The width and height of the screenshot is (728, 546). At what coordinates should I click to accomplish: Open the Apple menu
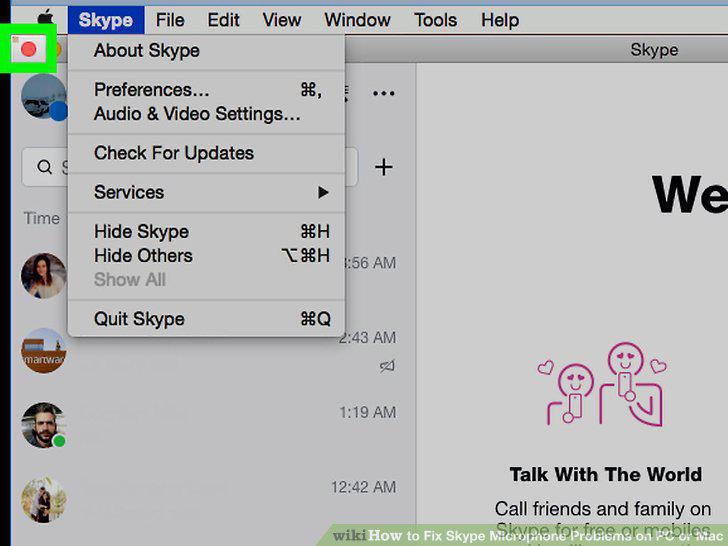click(46, 20)
